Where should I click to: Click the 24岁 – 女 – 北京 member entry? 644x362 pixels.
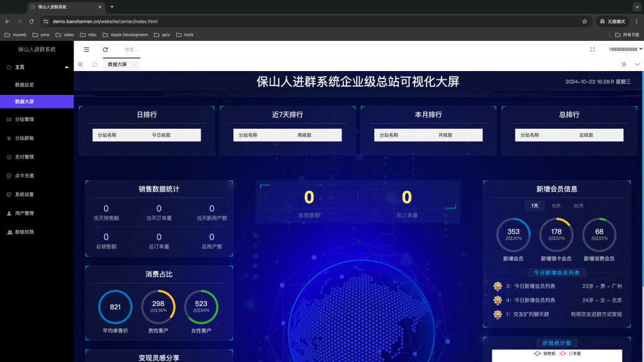pyautogui.click(x=602, y=300)
